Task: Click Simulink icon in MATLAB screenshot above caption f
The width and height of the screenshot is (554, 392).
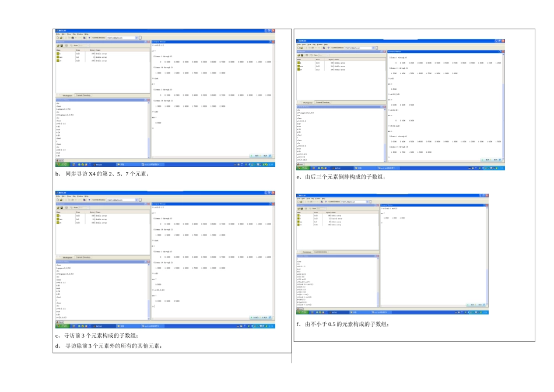Action: tap(321, 202)
